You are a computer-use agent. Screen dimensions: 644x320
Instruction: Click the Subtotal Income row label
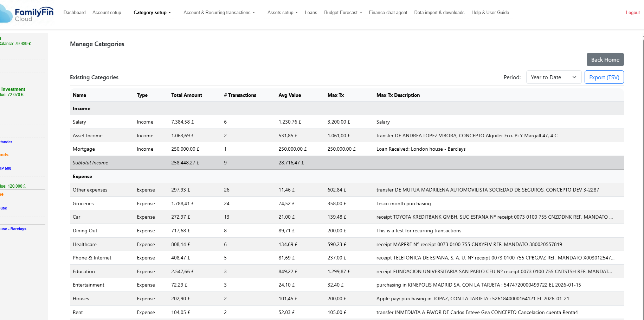(x=90, y=163)
